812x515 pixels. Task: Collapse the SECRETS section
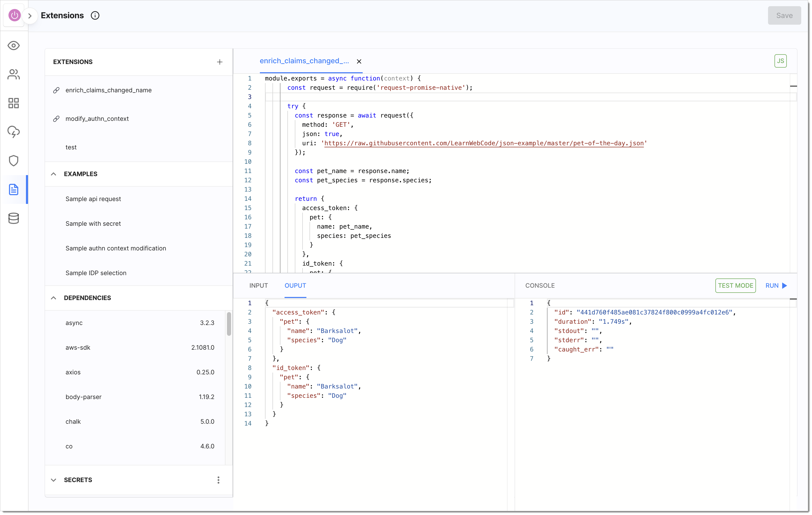click(x=53, y=480)
